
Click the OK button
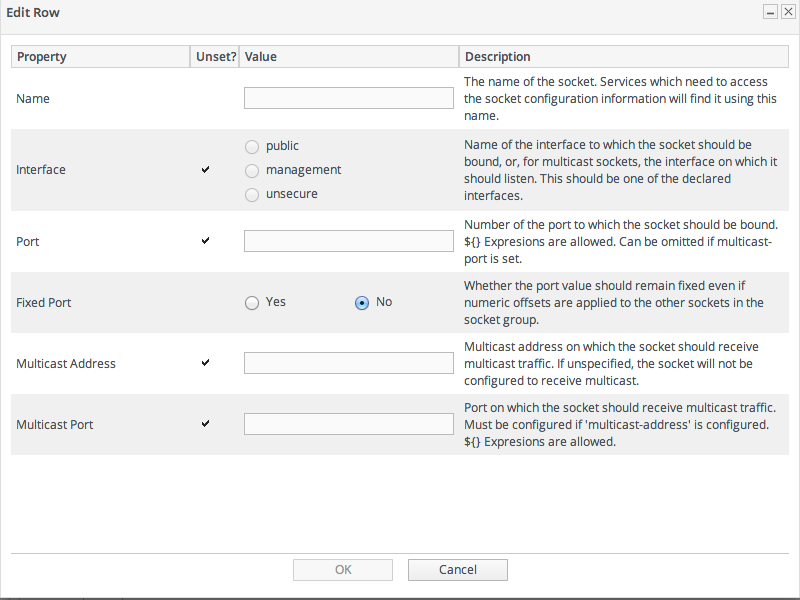[x=343, y=570]
